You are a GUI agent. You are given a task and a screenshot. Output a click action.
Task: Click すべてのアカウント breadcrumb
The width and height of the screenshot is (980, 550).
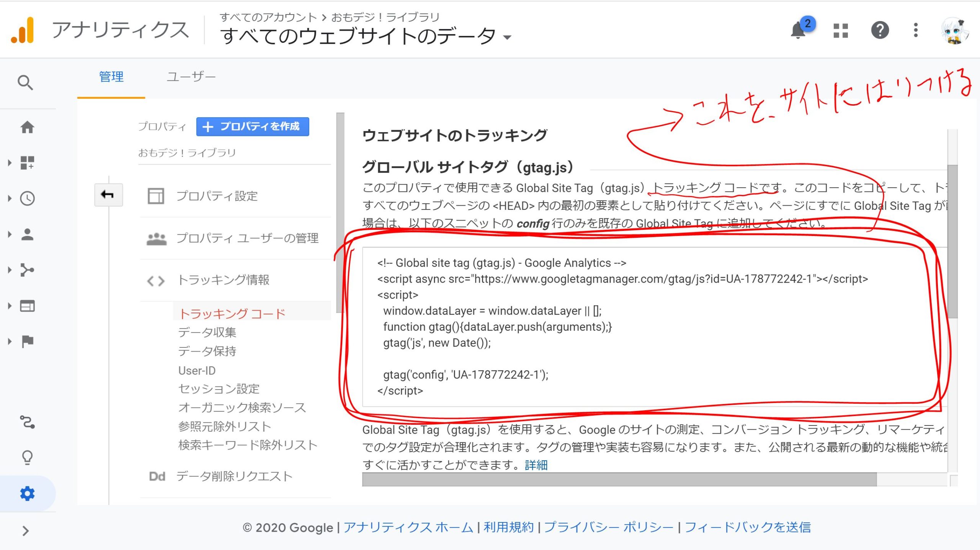point(268,17)
